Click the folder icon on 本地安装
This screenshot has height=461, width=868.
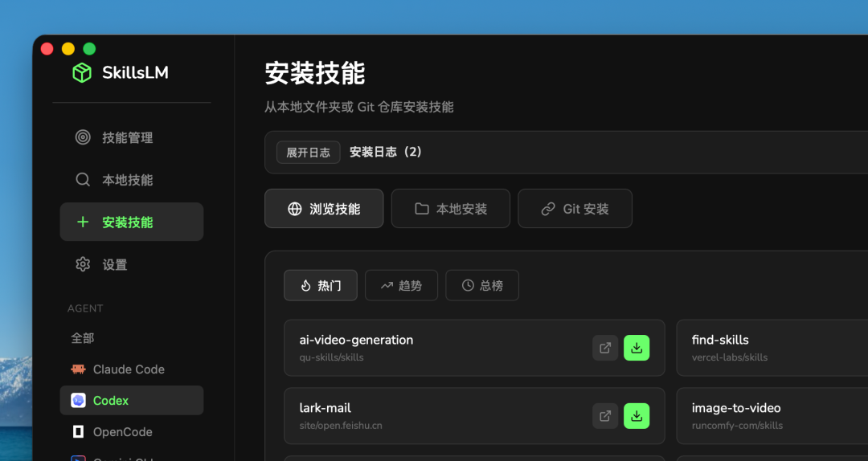(422, 209)
